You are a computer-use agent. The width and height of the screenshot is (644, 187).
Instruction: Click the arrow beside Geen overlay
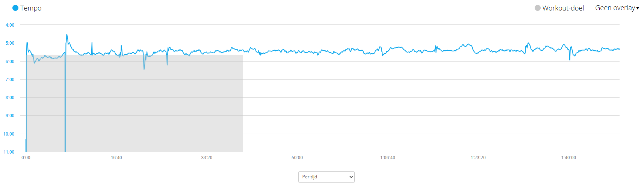click(x=638, y=8)
